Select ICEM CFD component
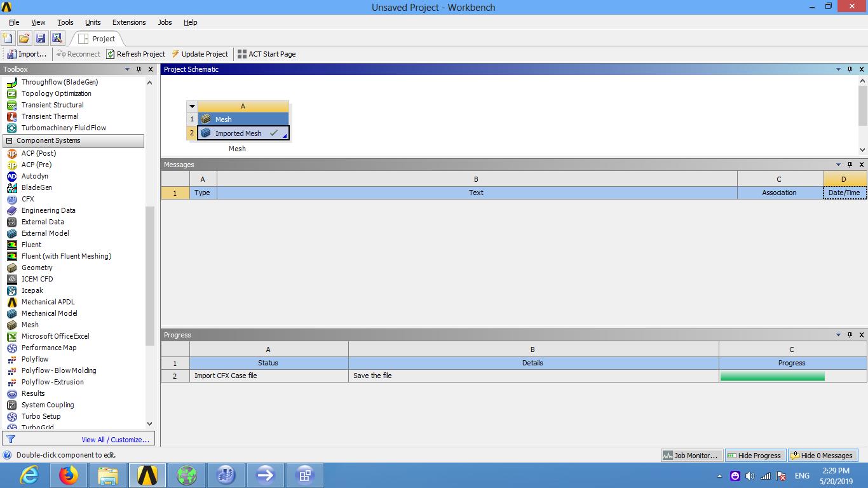Screen dimensions: 868x488 coord(37,279)
